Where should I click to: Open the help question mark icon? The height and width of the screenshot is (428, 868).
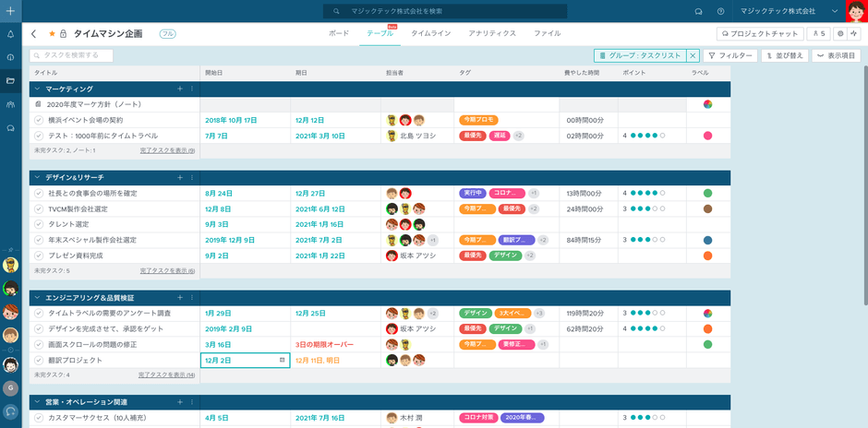(x=720, y=11)
